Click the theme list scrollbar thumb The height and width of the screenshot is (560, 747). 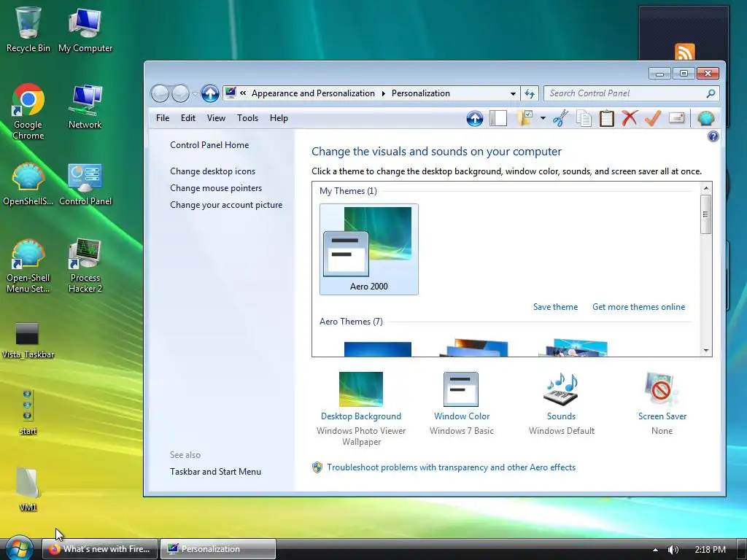coord(705,214)
